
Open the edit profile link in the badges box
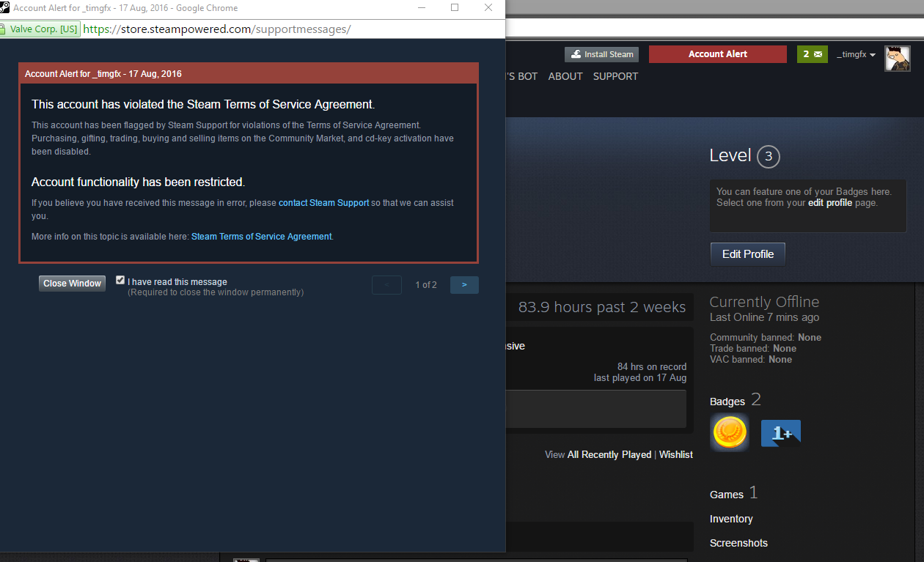(830, 203)
